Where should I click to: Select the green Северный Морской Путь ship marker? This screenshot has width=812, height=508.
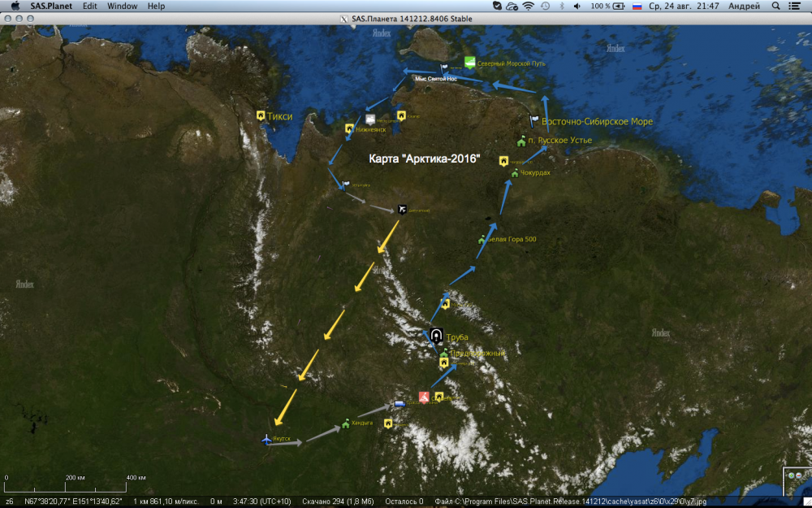coord(469,63)
